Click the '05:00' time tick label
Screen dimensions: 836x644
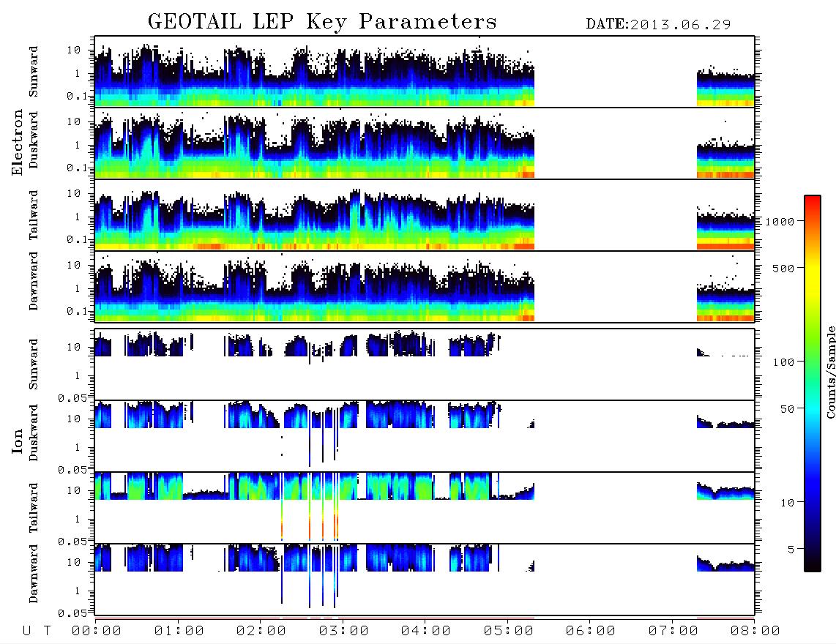pyautogui.click(x=509, y=632)
